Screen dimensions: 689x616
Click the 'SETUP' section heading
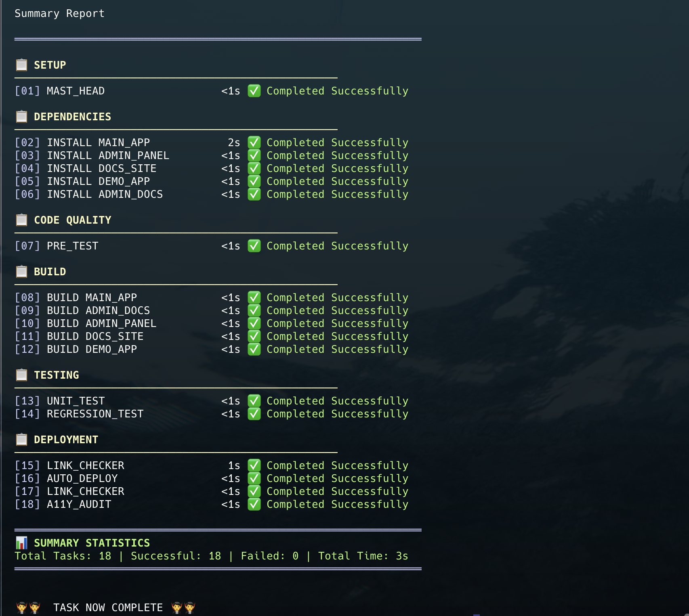point(50,65)
